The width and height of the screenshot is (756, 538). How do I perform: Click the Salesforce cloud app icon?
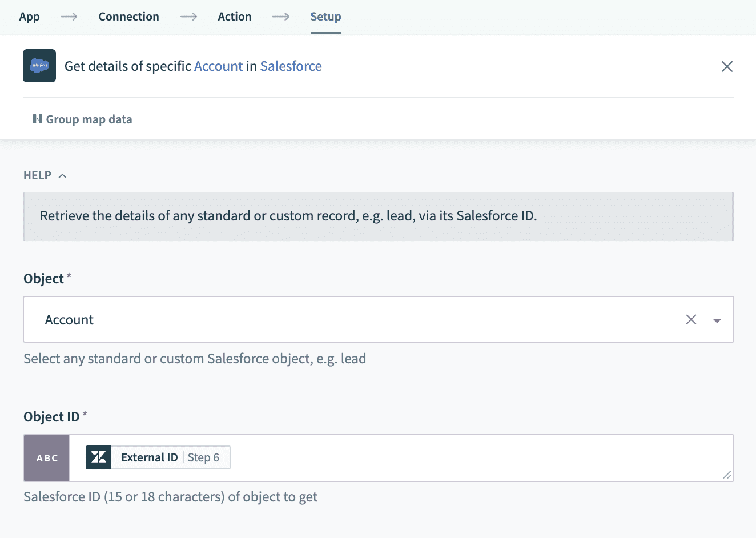[x=39, y=66]
